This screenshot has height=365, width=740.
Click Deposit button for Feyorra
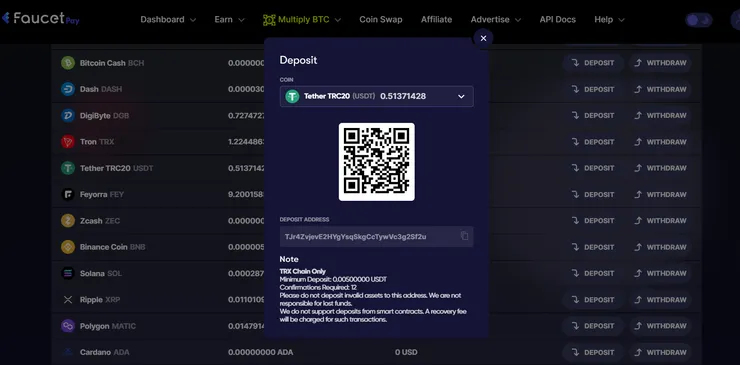[593, 195]
